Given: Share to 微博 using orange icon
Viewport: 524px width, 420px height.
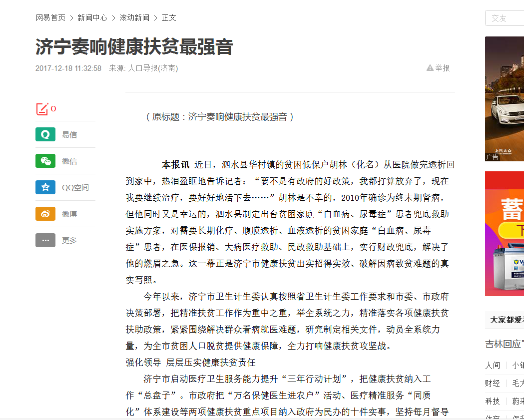Looking at the screenshot, I should coord(45,214).
